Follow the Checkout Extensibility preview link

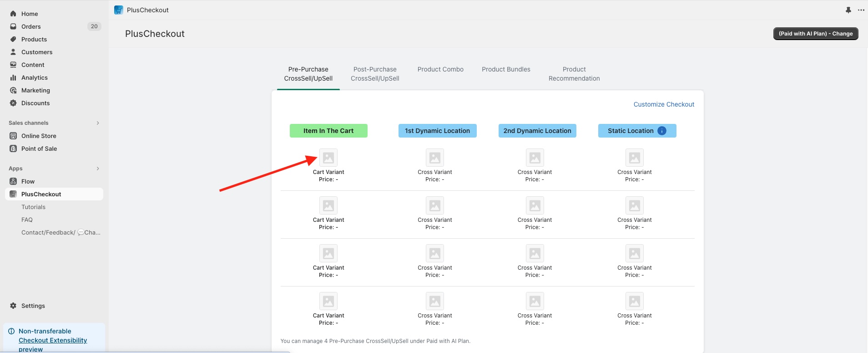click(53, 340)
